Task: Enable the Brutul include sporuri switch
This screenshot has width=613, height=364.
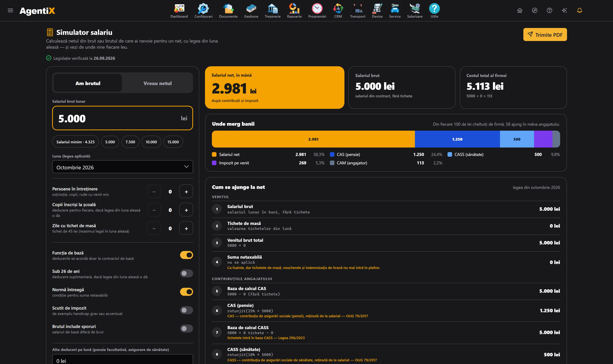Action: tap(186, 329)
